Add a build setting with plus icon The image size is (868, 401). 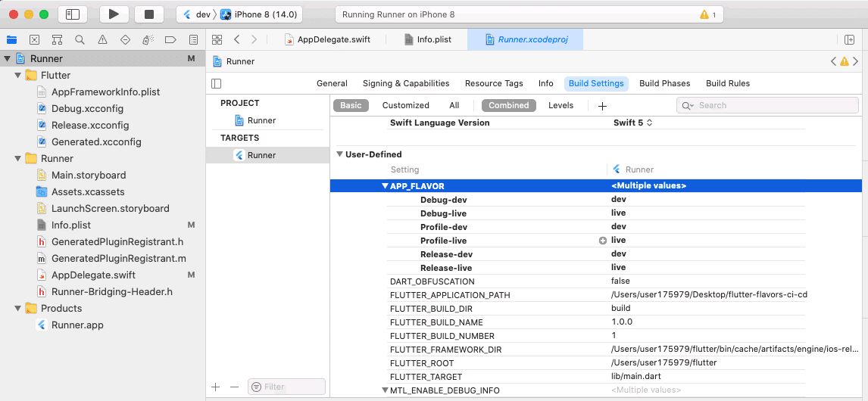[602, 106]
